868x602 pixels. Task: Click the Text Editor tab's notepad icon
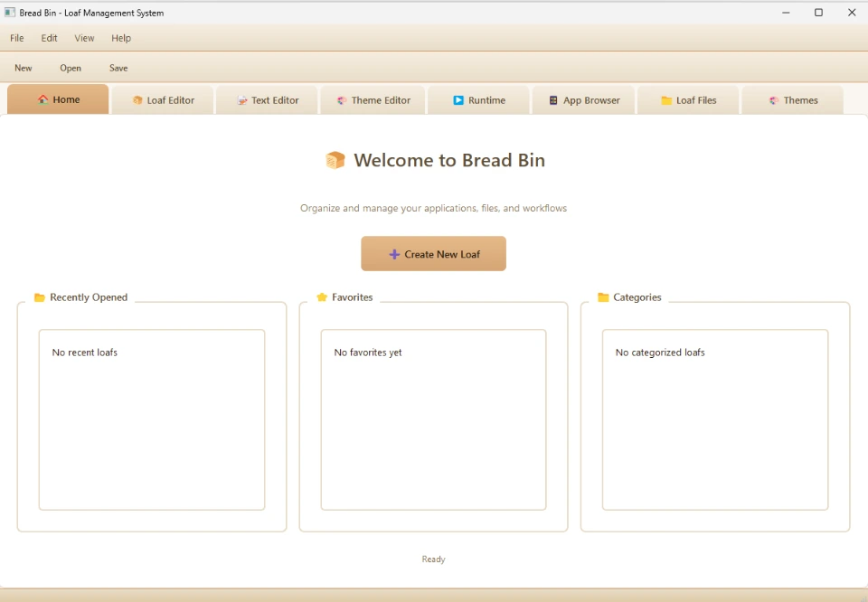pyautogui.click(x=242, y=100)
